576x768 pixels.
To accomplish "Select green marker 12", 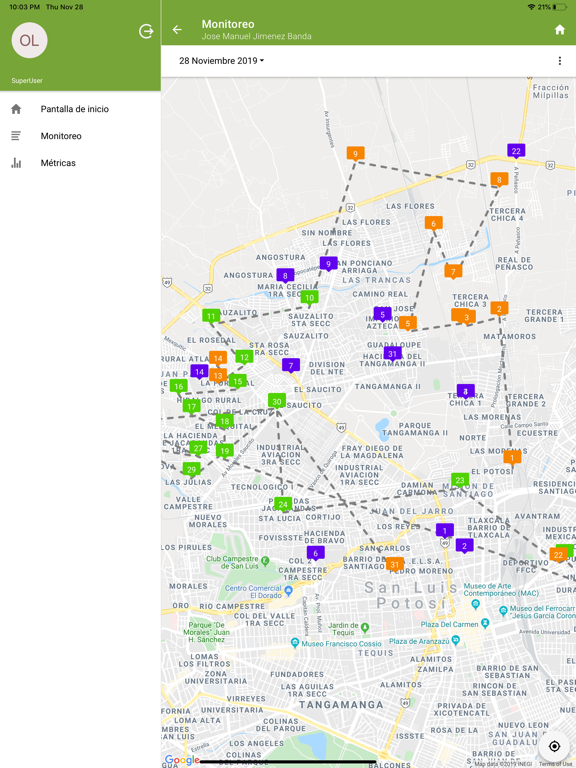I will tap(244, 358).
